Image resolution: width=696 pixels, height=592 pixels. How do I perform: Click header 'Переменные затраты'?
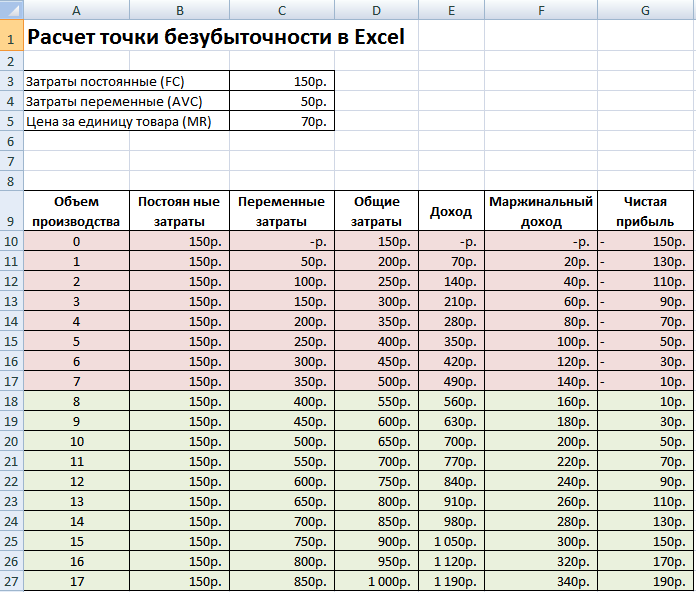click(x=282, y=211)
